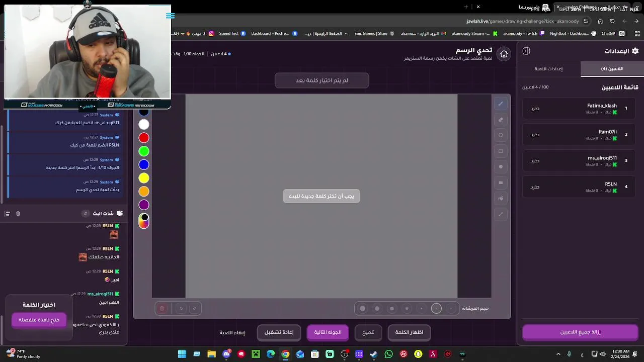The image size is (644, 362).
Task: Open Snapchat from the taskbar
Action: [x=418, y=354]
